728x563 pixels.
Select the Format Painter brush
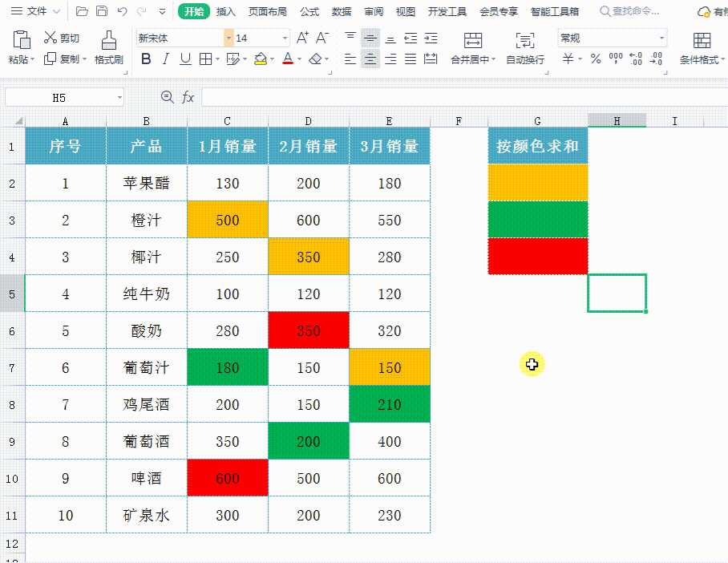coord(109,40)
